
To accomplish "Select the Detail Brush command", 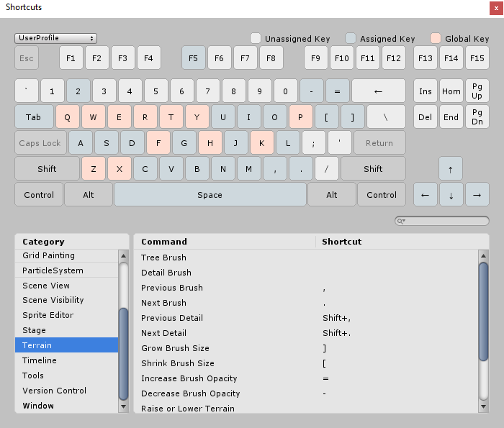I will 306,273.
